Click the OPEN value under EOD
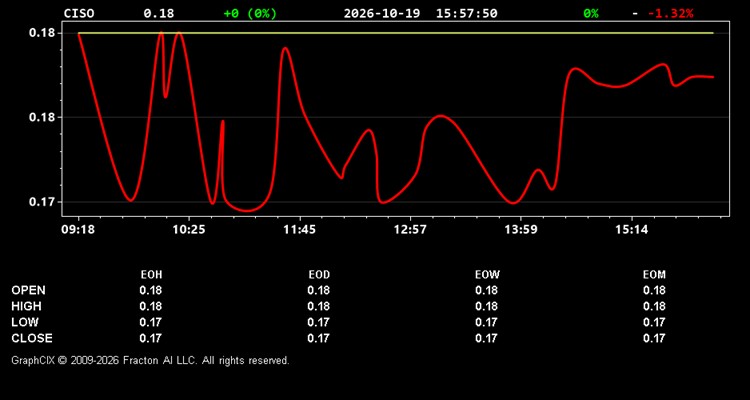This screenshot has height=400, width=750. [x=319, y=290]
